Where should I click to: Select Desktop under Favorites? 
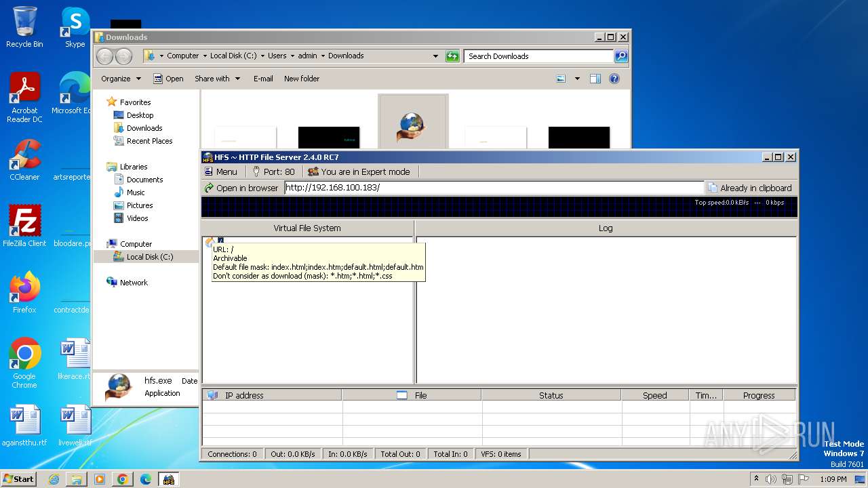click(140, 115)
